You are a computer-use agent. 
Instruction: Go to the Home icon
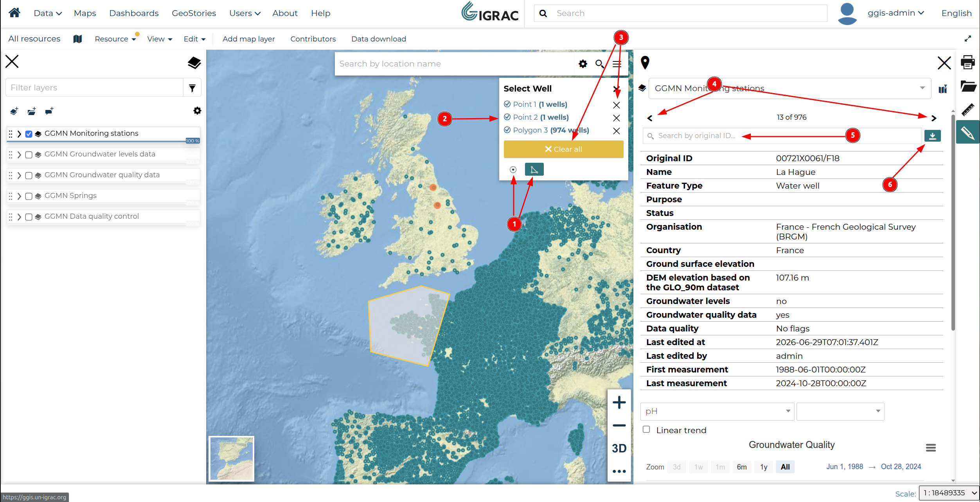(x=14, y=13)
